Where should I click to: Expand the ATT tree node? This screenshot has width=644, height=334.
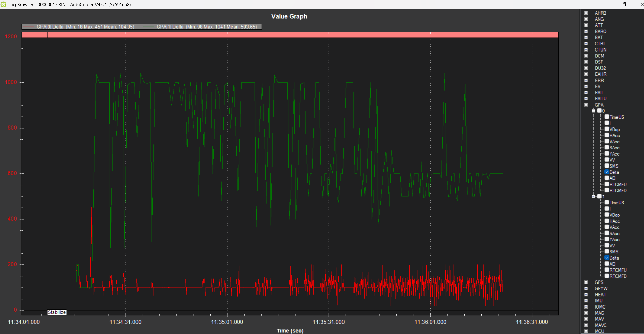[x=586, y=25]
